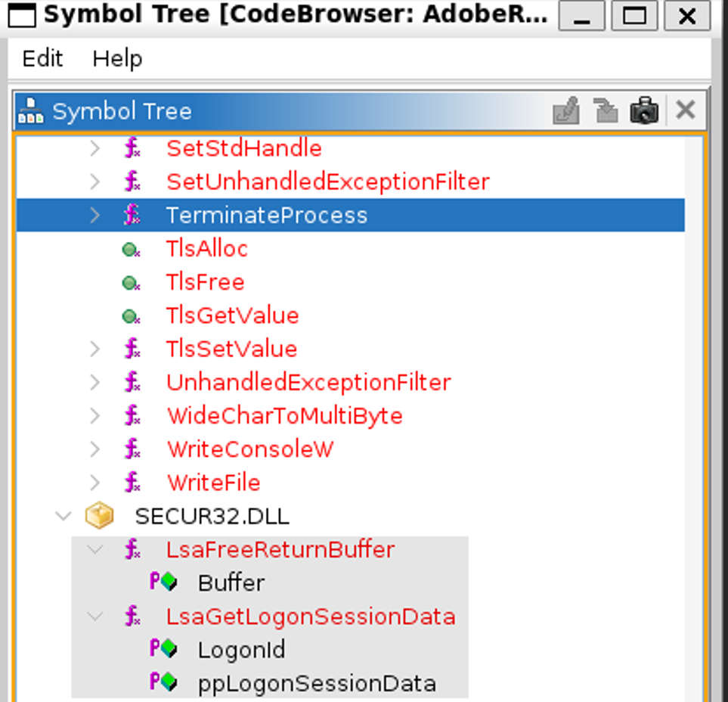The height and width of the screenshot is (702, 728).
Task: Select the UnhandledExceptionFilter symbol
Action: pos(308,382)
